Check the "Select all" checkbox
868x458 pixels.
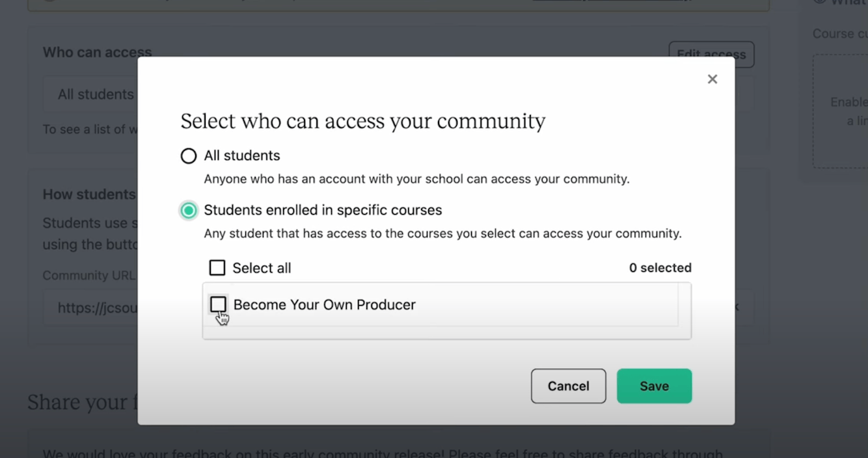point(217,267)
